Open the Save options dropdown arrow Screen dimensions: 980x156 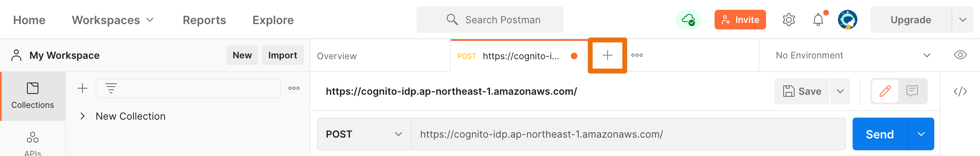click(840, 91)
